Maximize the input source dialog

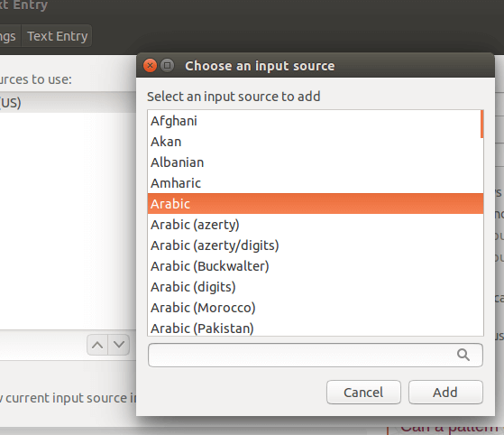point(167,66)
